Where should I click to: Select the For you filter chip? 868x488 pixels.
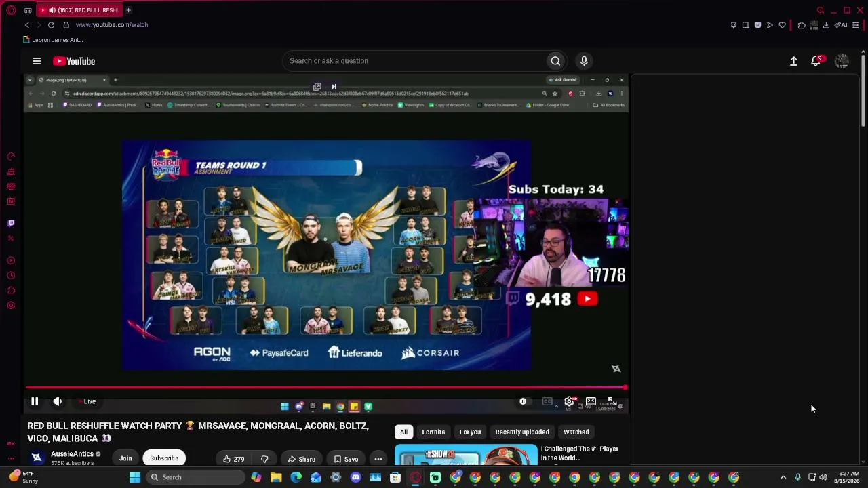pyautogui.click(x=470, y=432)
